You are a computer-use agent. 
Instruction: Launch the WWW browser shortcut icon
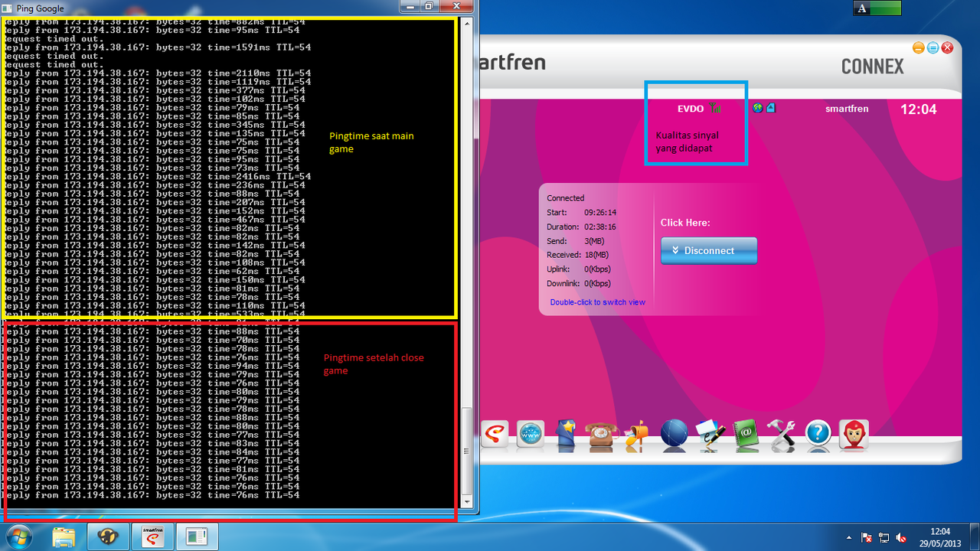click(530, 434)
